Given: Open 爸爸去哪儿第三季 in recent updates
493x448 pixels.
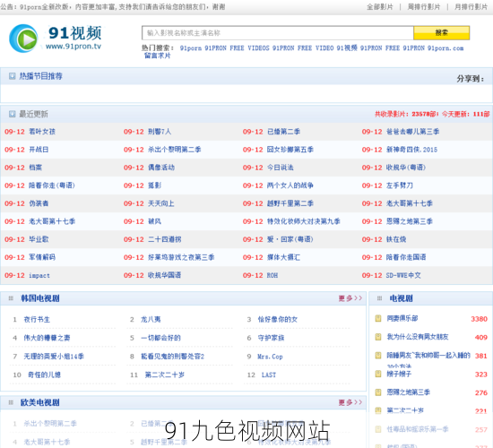Looking at the screenshot, I should click(412, 132).
